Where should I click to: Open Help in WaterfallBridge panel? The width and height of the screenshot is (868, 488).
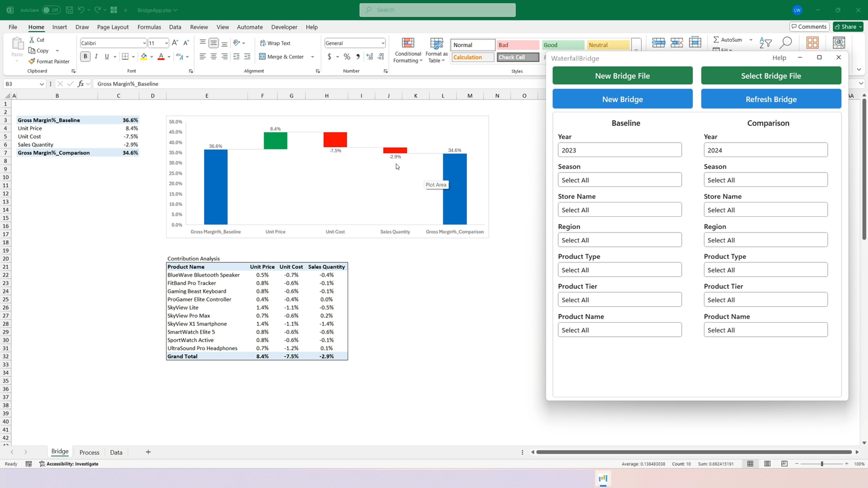click(x=779, y=58)
